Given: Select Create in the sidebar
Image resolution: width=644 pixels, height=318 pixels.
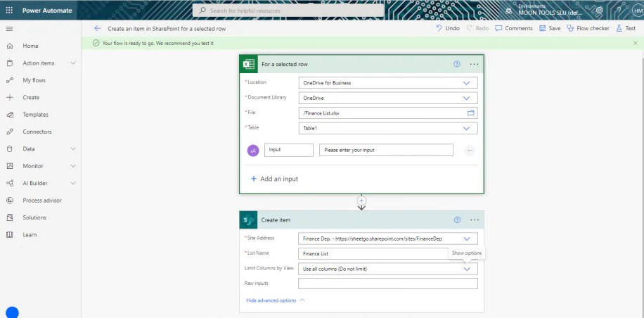Looking at the screenshot, I should [x=31, y=98].
